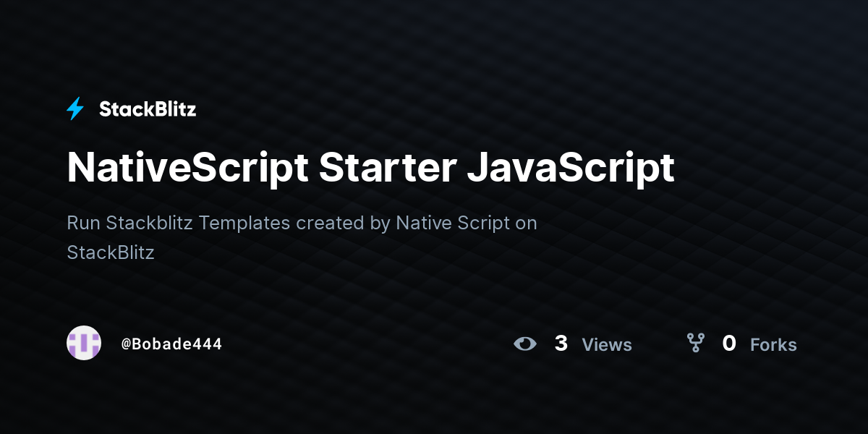Click the number 3 views counter
The width and height of the screenshot is (868, 434).
point(561,344)
